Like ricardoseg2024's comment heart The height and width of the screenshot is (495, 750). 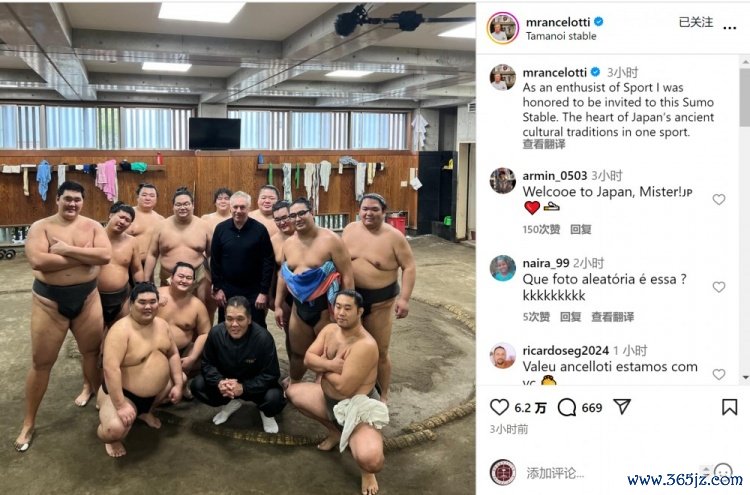pos(718,374)
